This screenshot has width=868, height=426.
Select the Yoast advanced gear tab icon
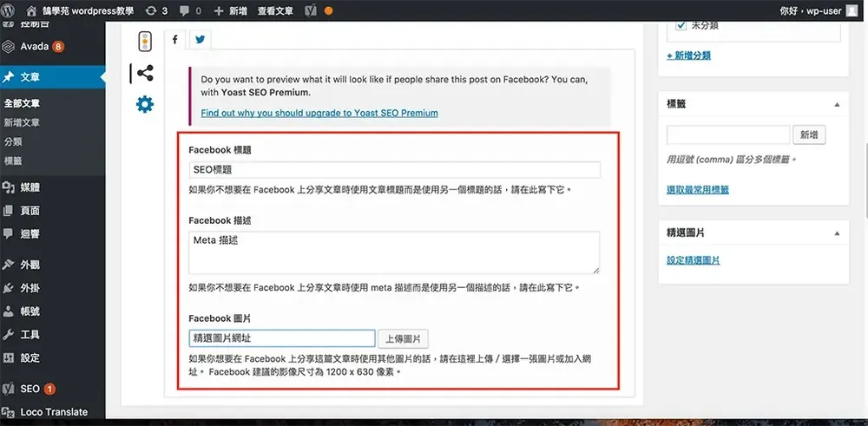point(145,104)
